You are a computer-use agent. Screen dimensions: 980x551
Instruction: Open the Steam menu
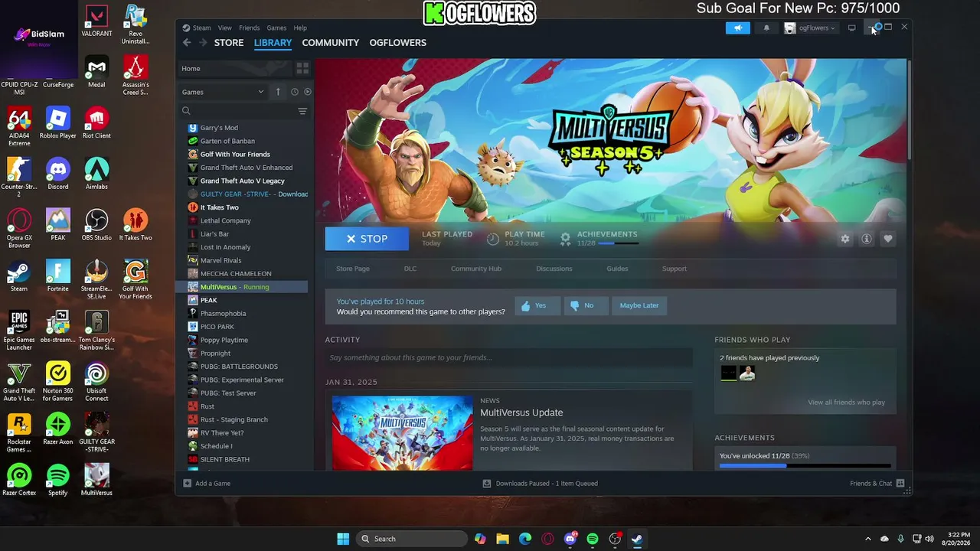pyautogui.click(x=201, y=28)
